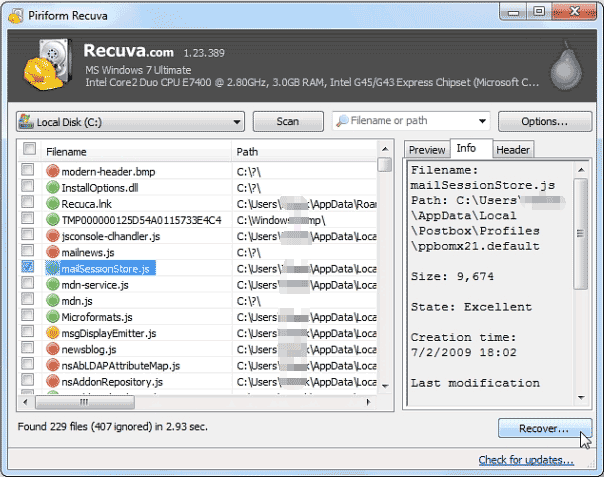Screen dimensions: 604x477
Task: Click the horizontal scroll right arrow
Action: pyautogui.click(x=368, y=402)
